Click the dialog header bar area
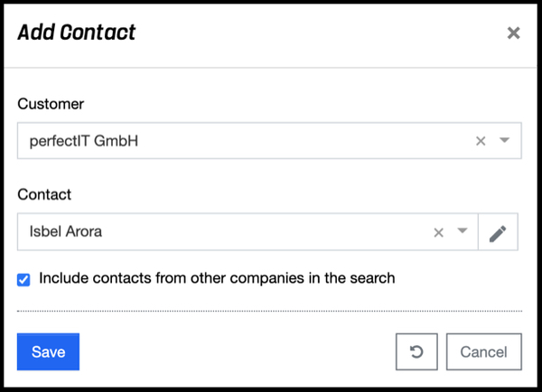Viewport: 542px width, 392px height. tap(316, 33)
